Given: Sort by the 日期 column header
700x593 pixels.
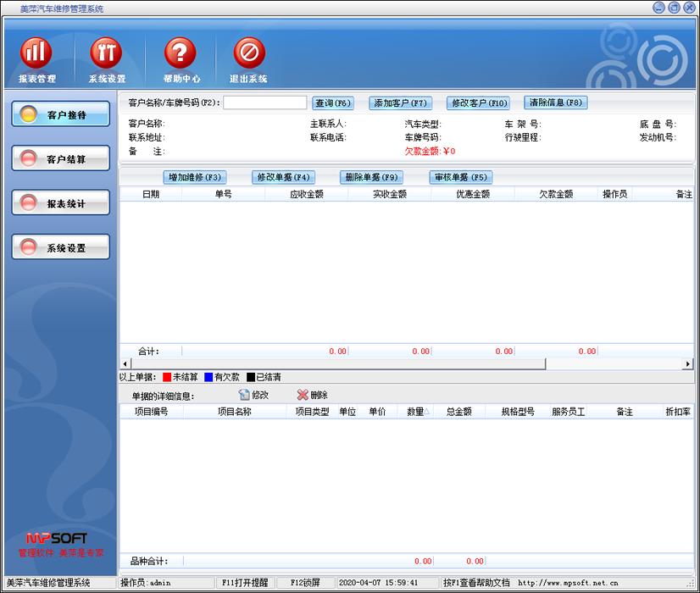Looking at the screenshot, I should pyautogui.click(x=151, y=194).
